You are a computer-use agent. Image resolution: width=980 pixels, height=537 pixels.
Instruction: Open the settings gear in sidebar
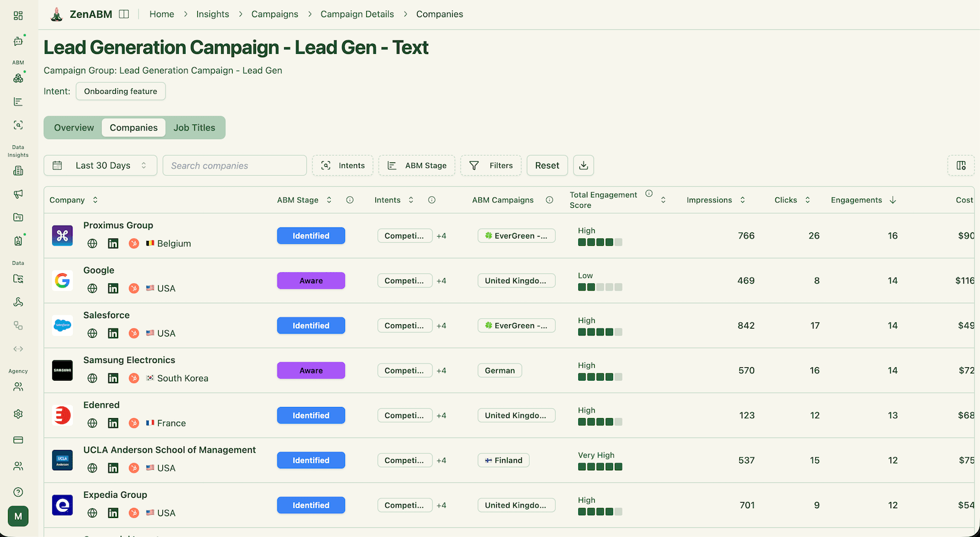[18, 414]
